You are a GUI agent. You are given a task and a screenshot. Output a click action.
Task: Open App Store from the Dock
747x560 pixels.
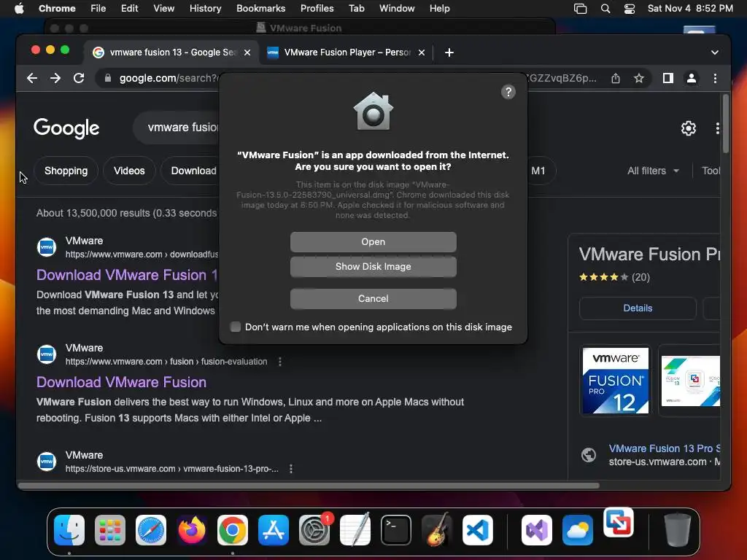click(274, 530)
